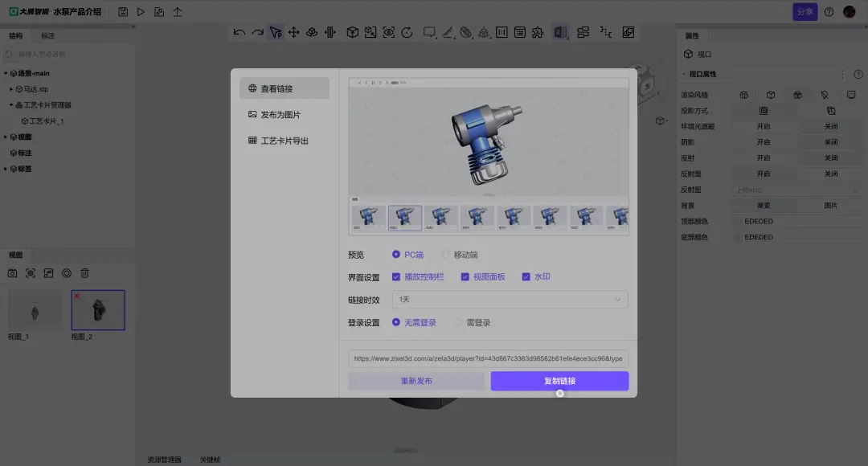
Task: Click the trash icon in the 视图 panel
Action: pos(85,273)
